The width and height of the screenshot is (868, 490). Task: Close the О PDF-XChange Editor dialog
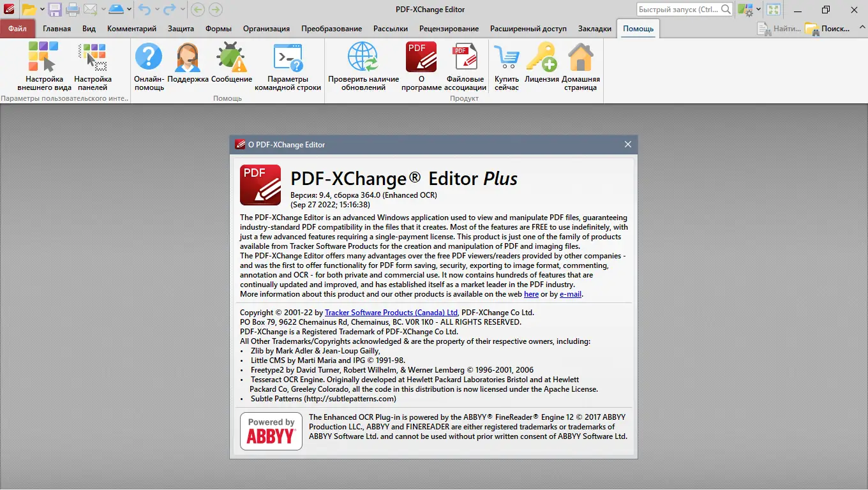628,145
